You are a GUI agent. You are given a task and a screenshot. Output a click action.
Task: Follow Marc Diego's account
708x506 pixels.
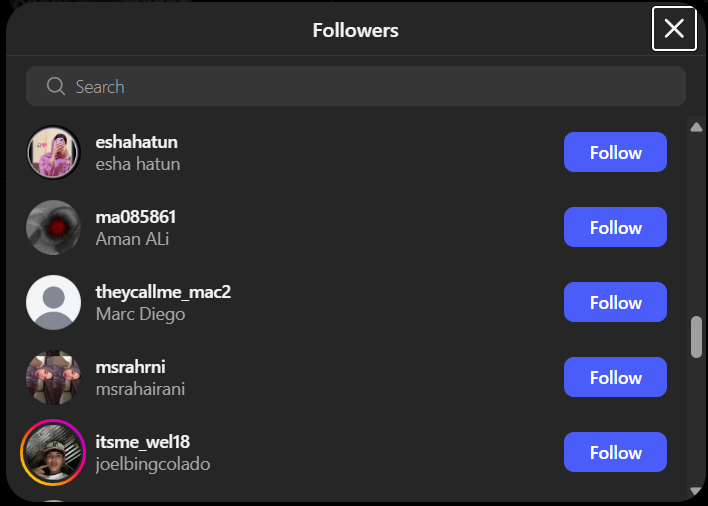(x=615, y=302)
